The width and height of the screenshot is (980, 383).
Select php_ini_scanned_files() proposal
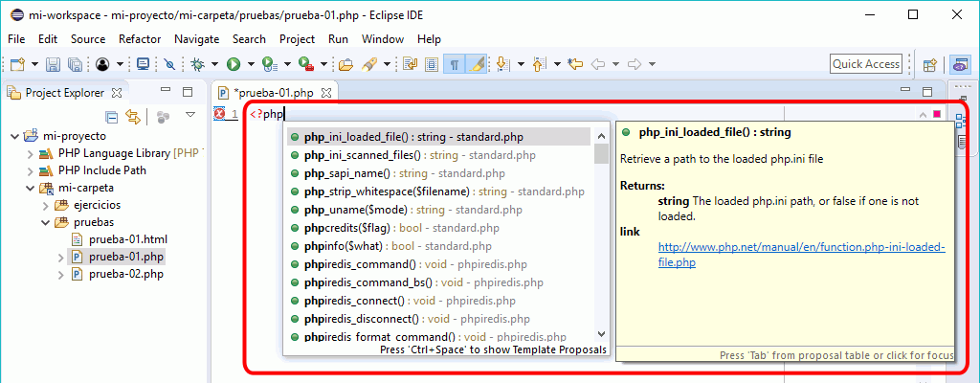click(x=438, y=154)
